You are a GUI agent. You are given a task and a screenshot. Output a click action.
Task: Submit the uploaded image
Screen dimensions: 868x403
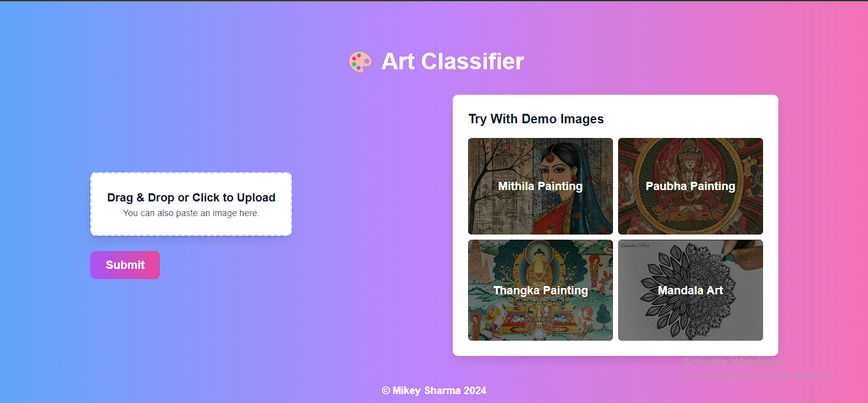pyautogui.click(x=125, y=265)
